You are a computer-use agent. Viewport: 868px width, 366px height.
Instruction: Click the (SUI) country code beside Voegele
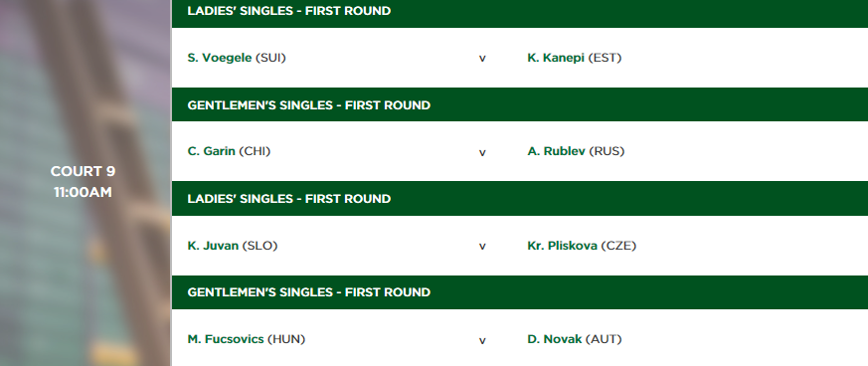coord(270,58)
